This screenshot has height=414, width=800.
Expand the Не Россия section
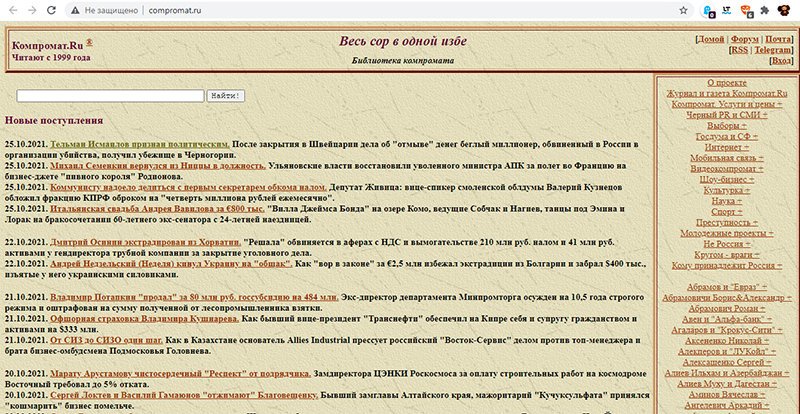727,244
